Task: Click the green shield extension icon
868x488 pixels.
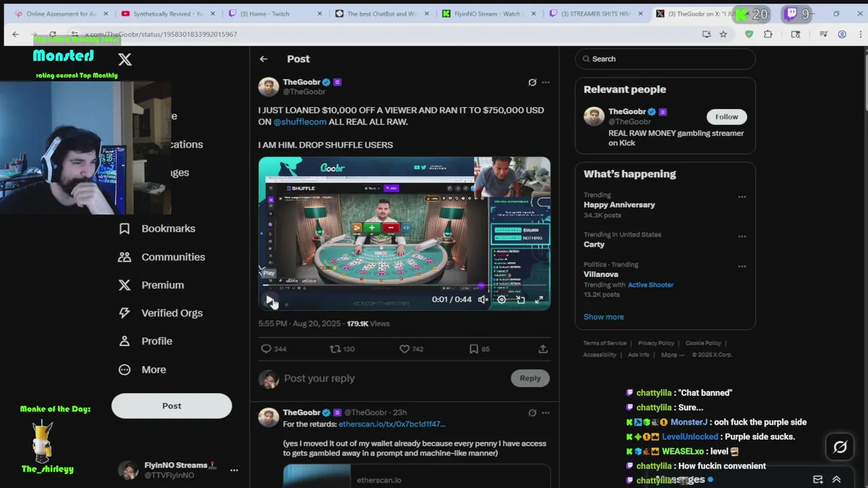Action: click(x=749, y=34)
